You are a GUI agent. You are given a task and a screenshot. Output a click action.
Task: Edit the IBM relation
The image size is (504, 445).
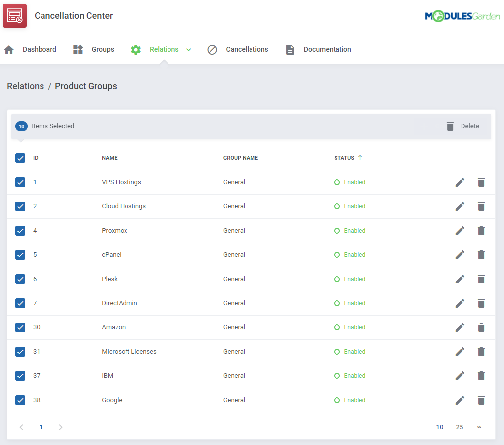point(460,376)
